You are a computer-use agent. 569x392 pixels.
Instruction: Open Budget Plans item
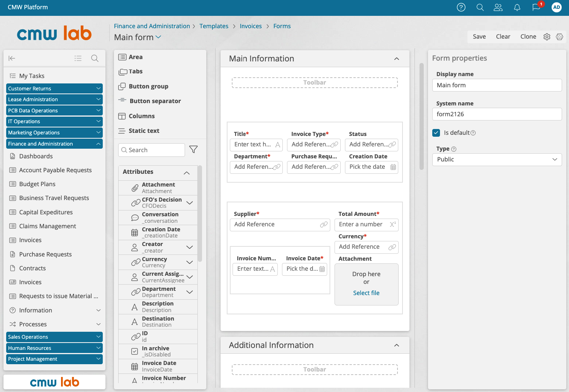click(37, 184)
